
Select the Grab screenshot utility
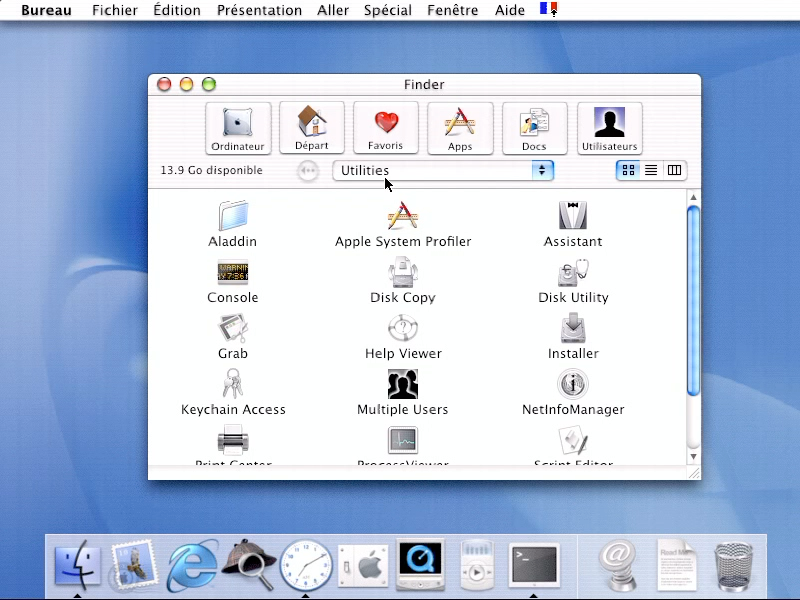point(233,328)
